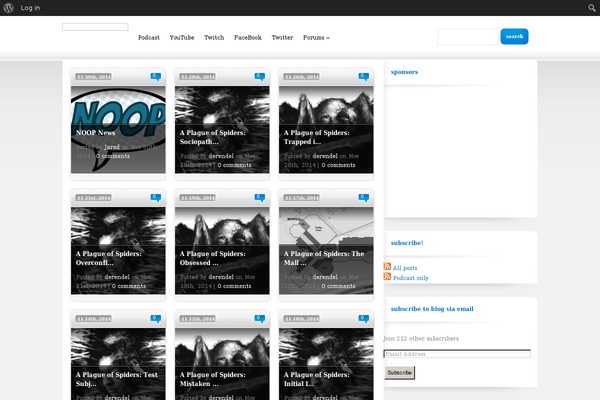Click the 11 30th, 2014 date badge
Image resolution: width=600 pixels, height=400 pixels.
pyautogui.click(x=93, y=77)
